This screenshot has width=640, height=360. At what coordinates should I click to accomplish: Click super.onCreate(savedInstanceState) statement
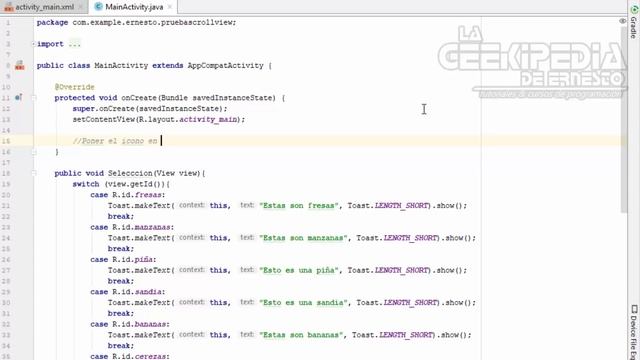[150, 109]
